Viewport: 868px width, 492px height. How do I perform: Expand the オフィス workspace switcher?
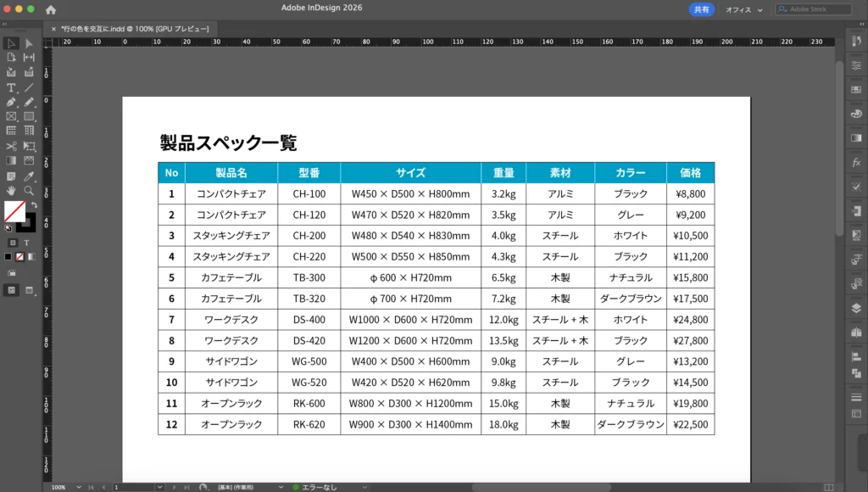click(743, 9)
